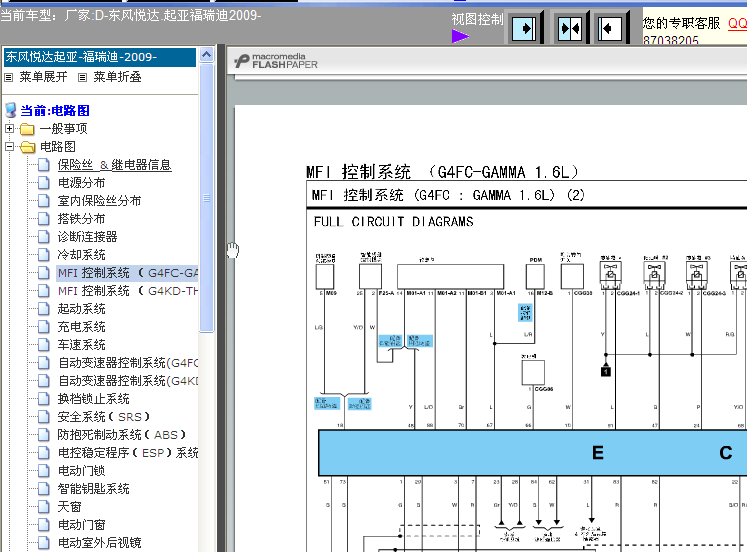Click the document icon beside 冷却系统

coord(44,255)
